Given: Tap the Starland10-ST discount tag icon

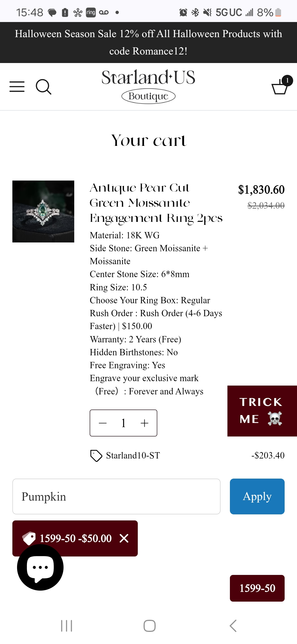Looking at the screenshot, I should click(x=96, y=455).
